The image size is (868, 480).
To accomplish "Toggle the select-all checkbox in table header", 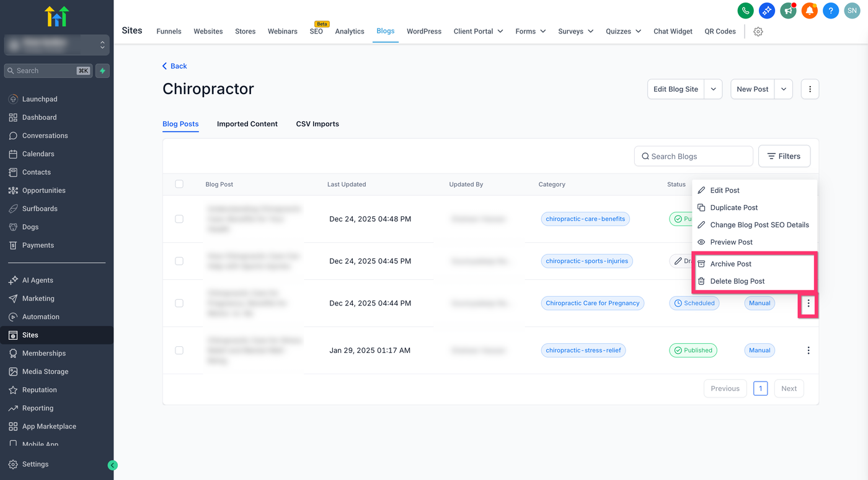I will (x=179, y=184).
